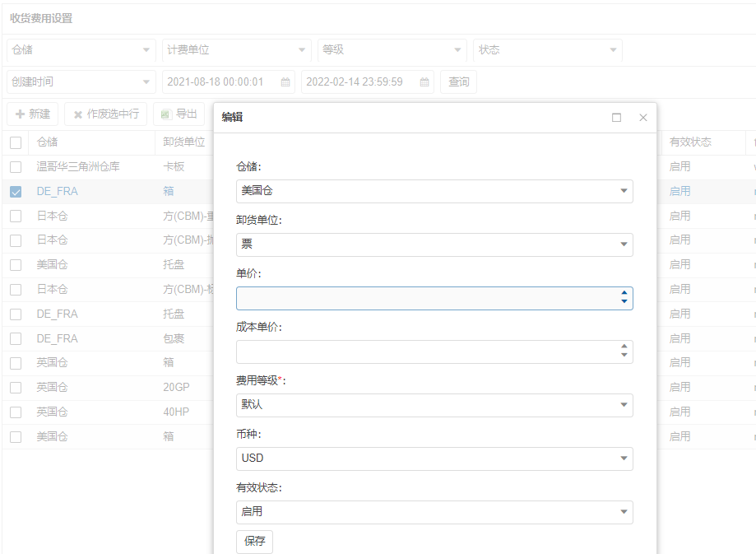The image size is (756, 554).
Task: Close the 编辑 dialog
Action: 643,118
